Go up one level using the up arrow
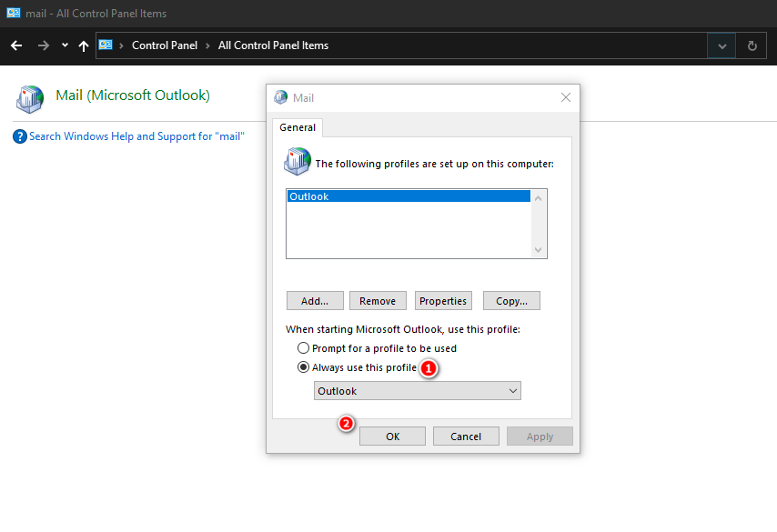 coord(83,45)
